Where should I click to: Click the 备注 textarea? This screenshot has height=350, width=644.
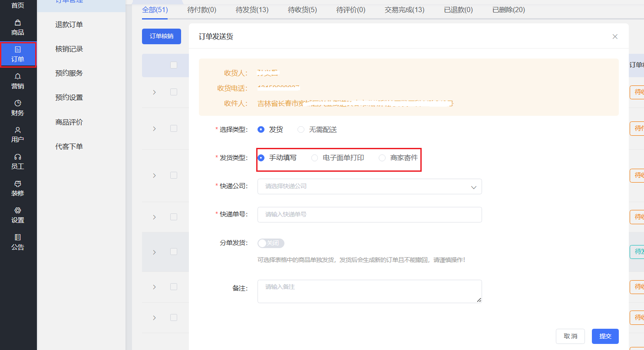(x=370, y=291)
